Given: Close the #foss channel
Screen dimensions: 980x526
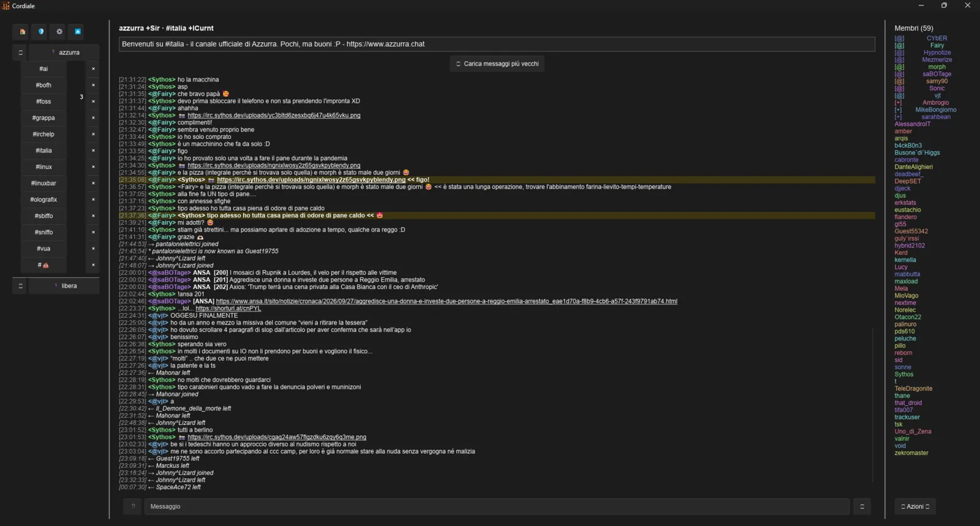Looking at the screenshot, I should coord(93,102).
